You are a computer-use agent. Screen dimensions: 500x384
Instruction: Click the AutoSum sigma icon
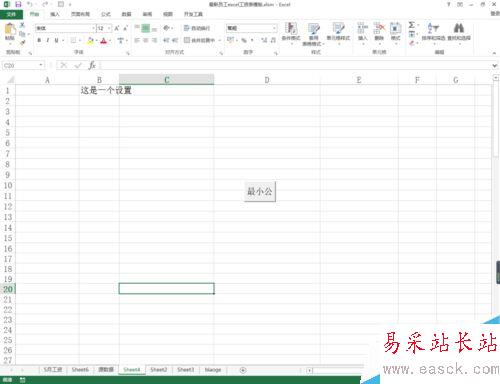pyautogui.click(x=412, y=25)
